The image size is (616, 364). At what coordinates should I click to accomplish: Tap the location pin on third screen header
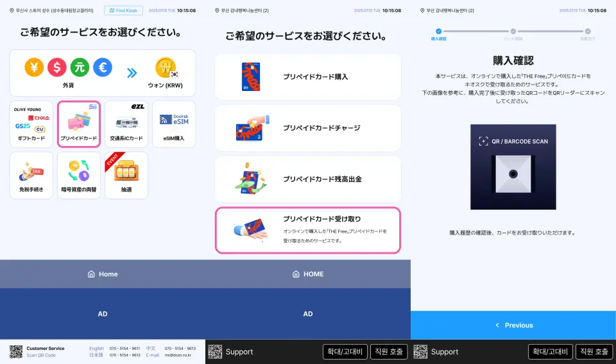[422, 11]
